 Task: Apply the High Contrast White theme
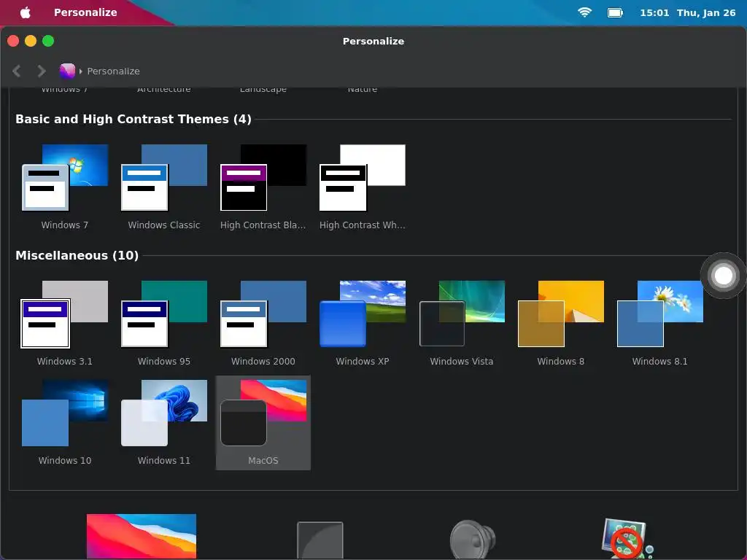point(362,187)
